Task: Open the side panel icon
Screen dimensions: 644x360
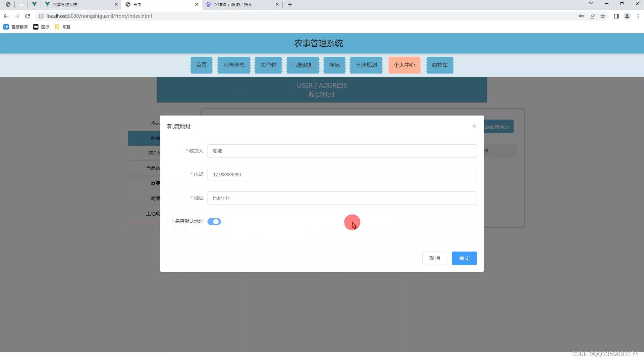Action: click(x=616, y=16)
